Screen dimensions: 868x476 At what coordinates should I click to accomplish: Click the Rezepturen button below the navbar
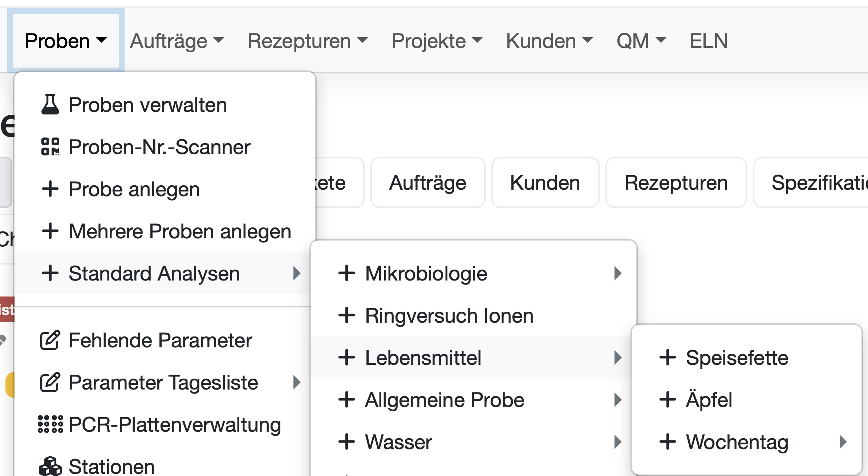(x=676, y=182)
